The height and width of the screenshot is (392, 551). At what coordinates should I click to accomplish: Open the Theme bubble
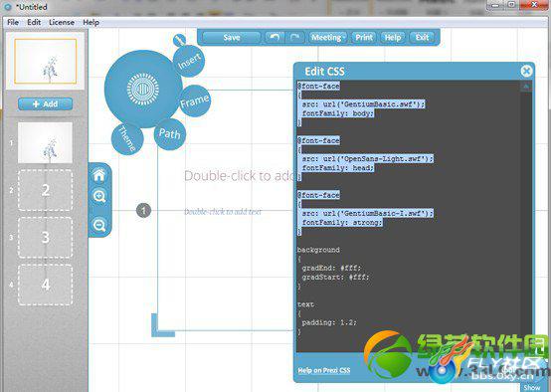[x=127, y=139]
